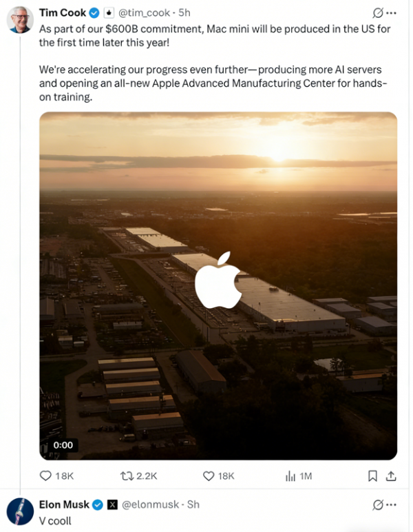Repost Tim Cook's tweet with 2.2K reposts

coord(139,476)
